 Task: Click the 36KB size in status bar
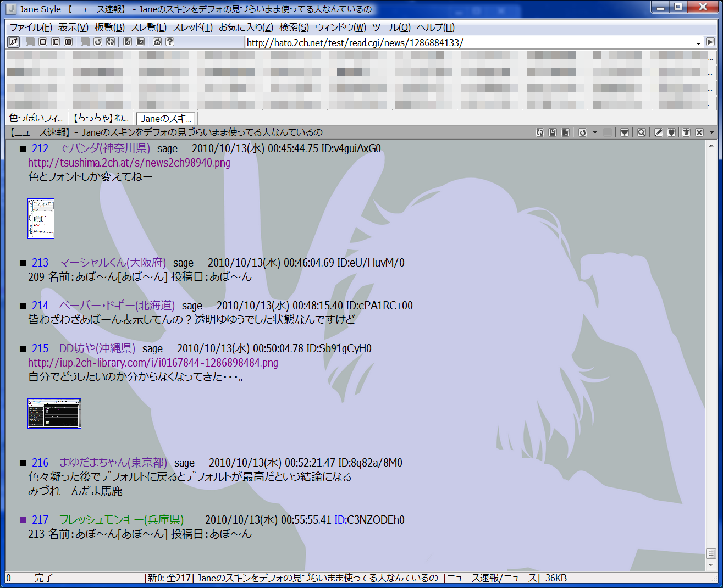point(556,578)
